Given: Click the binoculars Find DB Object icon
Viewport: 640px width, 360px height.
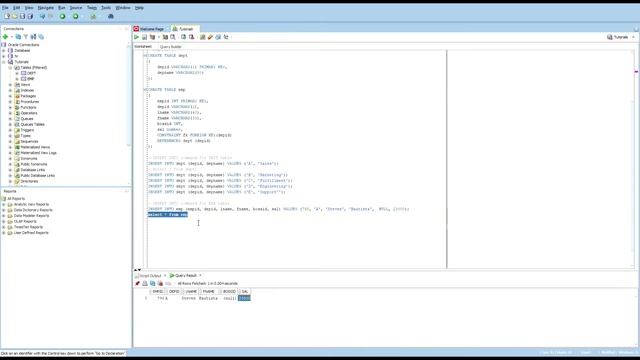Looking at the screenshot, I should pyautogui.click(x=111, y=16).
